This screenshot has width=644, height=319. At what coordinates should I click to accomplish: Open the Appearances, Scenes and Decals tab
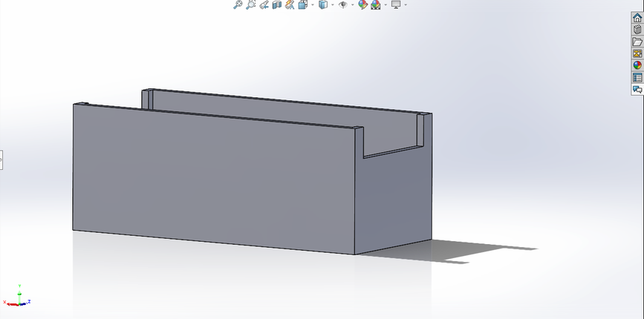(637, 65)
